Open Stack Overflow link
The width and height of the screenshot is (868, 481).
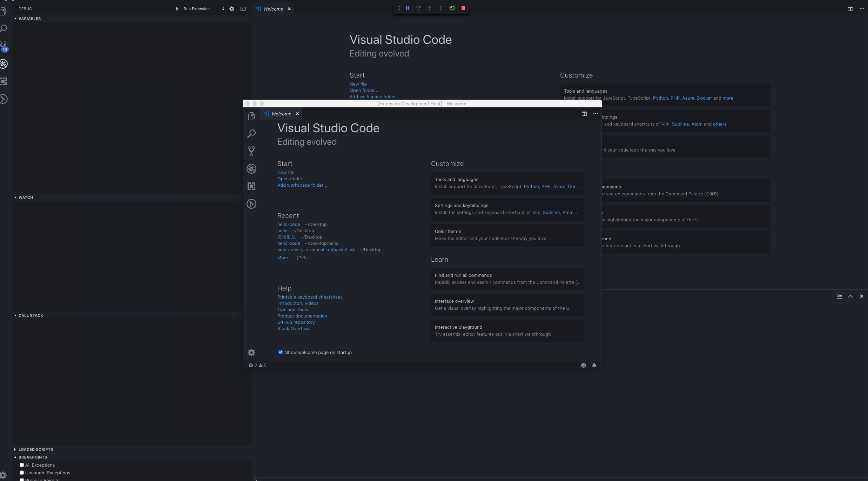tap(294, 328)
